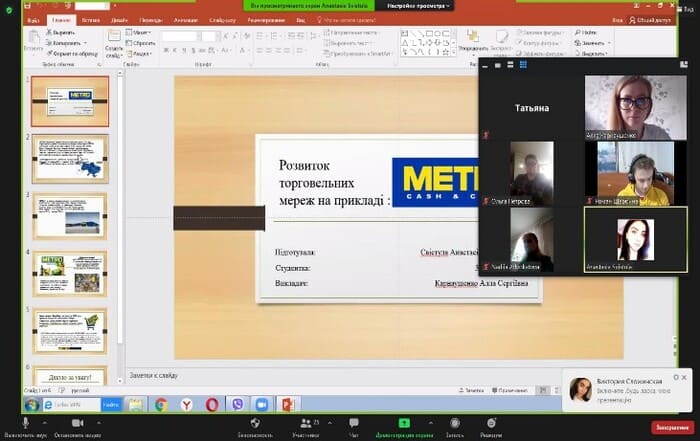Click the Save icon in quick access toolbar
The image size is (700, 441).
point(28,5)
